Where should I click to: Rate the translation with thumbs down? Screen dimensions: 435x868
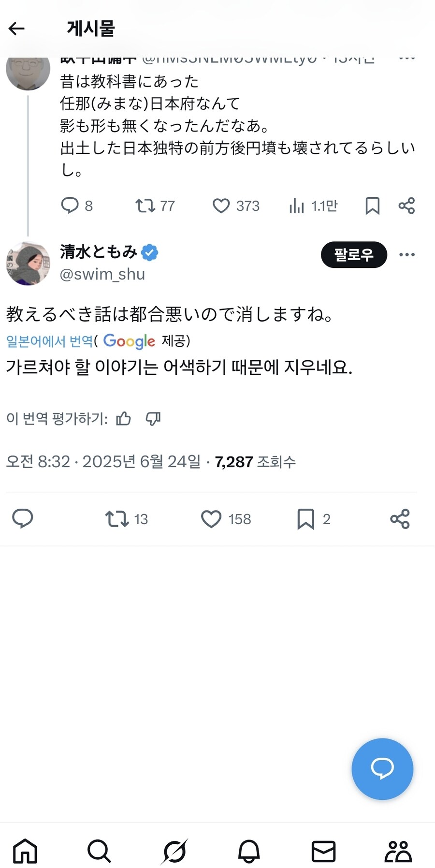tap(153, 418)
